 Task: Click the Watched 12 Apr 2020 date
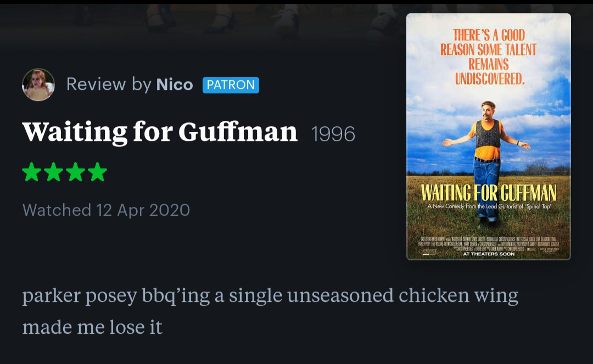click(106, 210)
